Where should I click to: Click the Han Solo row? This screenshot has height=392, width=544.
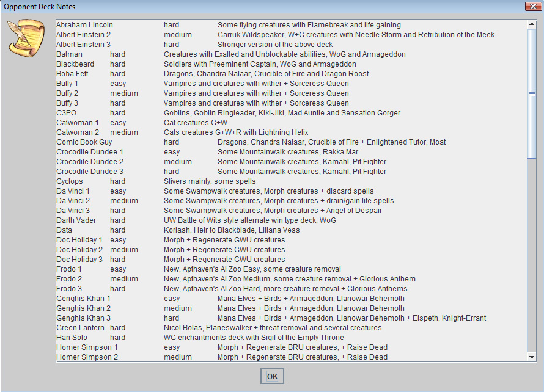pyautogui.click(x=72, y=338)
